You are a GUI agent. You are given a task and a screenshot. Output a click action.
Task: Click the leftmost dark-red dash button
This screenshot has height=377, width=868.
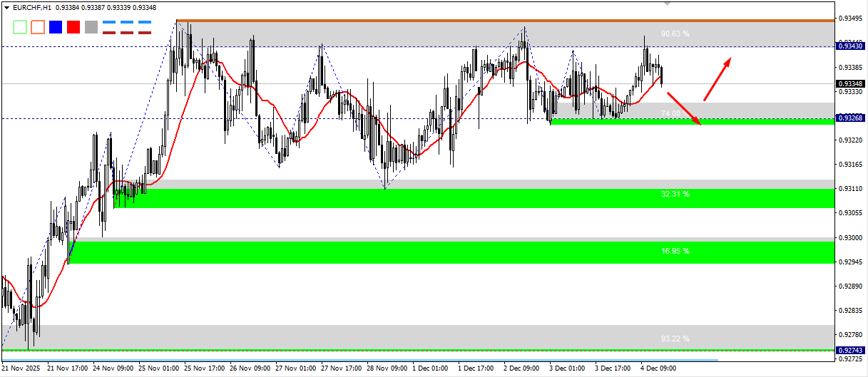coord(109,32)
